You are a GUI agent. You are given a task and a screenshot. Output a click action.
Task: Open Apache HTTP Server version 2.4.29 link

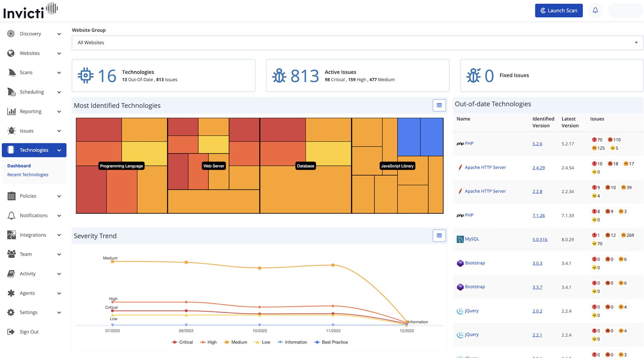539,168
